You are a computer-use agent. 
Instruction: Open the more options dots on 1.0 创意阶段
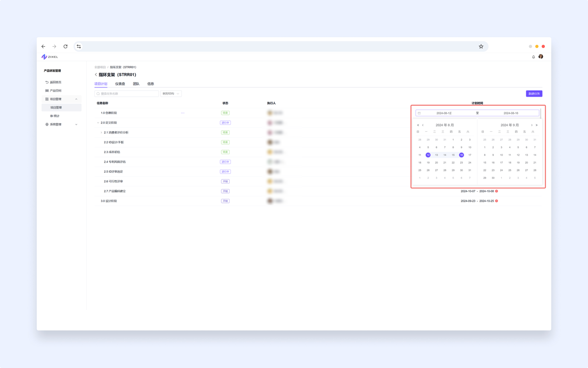coord(183,113)
